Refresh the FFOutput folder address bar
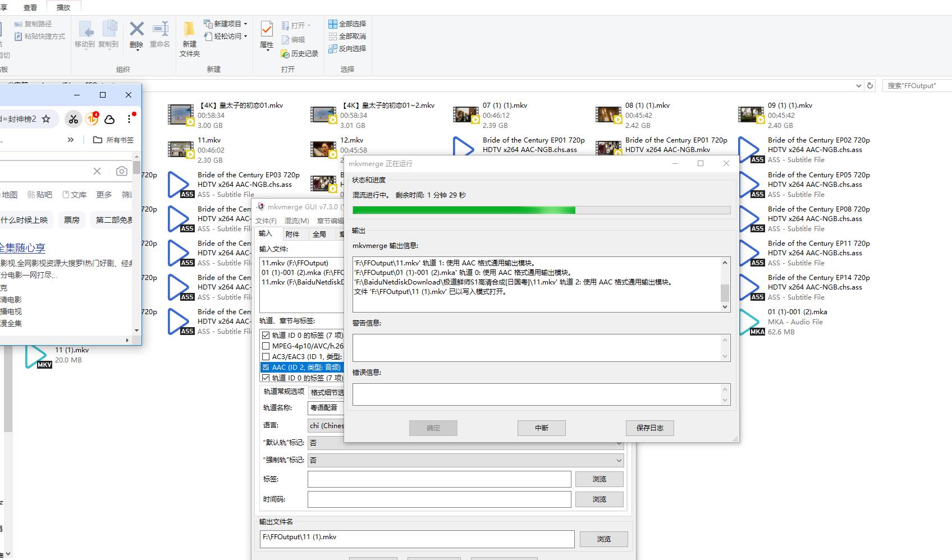This screenshot has width=952, height=560. pos(870,86)
